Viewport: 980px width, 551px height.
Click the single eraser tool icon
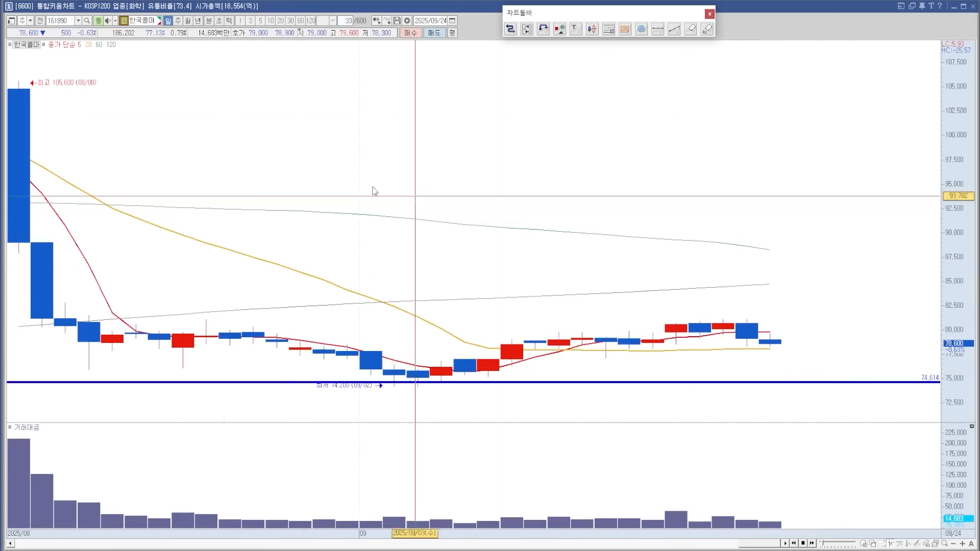tap(691, 29)
